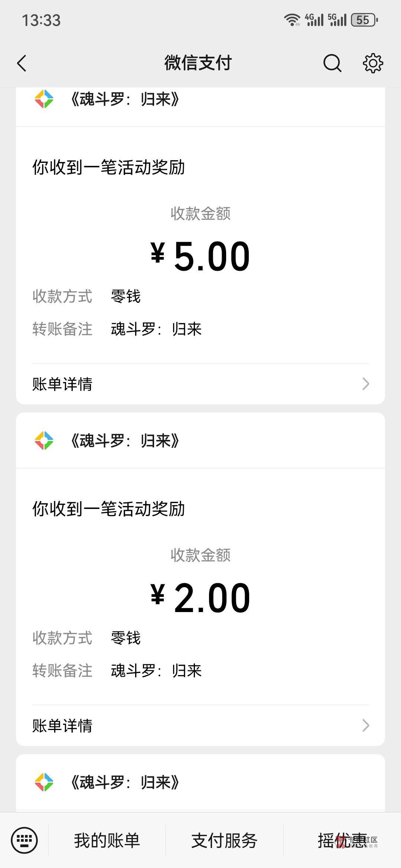Open 支付服务 menu
Image resolution: width=401 pixels, height=868 pixels.
pyautogui.click(x=224, y=841)
